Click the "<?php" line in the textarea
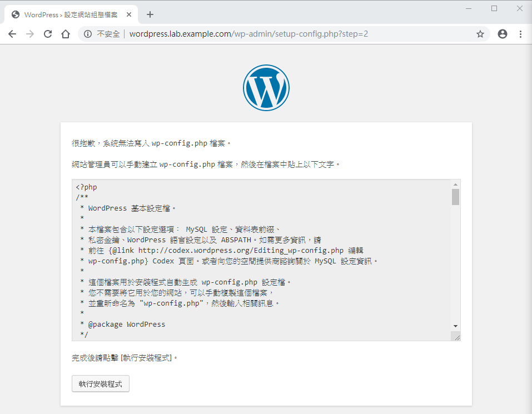The image size is (532, 414). pyautogui.click(x=87, y=187)
